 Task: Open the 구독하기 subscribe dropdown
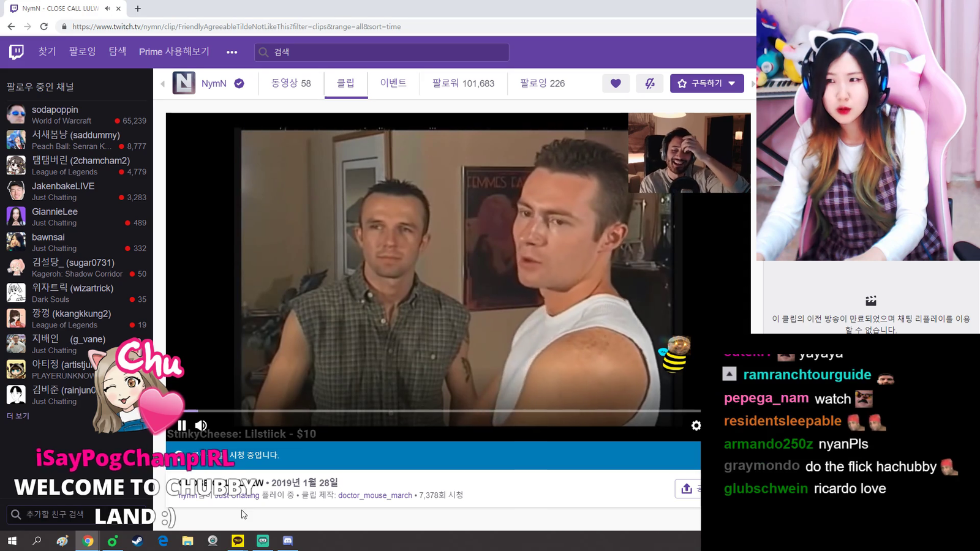(707, 83)
